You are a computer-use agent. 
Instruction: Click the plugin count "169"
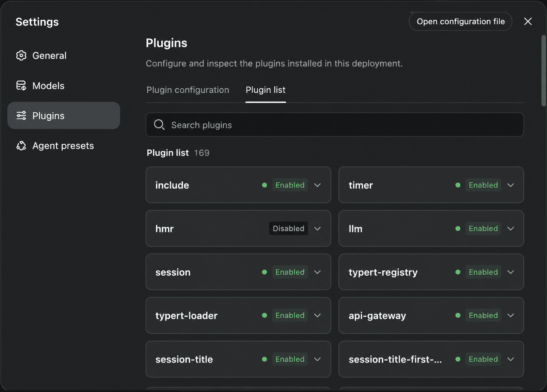(202, 153)
